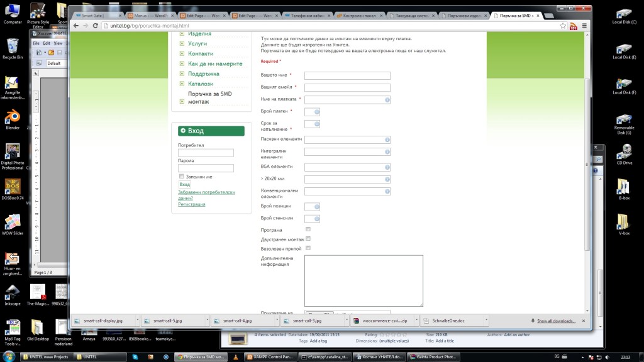The image size is (644, 362).
Task: Open the VLC icon in taskbar
Action: point(235,357)
